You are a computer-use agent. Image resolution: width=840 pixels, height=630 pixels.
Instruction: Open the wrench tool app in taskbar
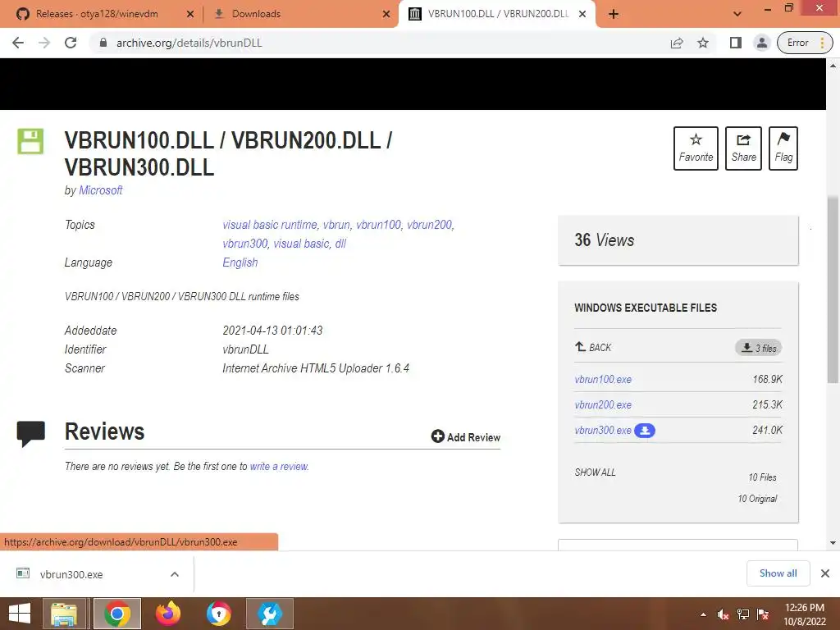(269, 614)
